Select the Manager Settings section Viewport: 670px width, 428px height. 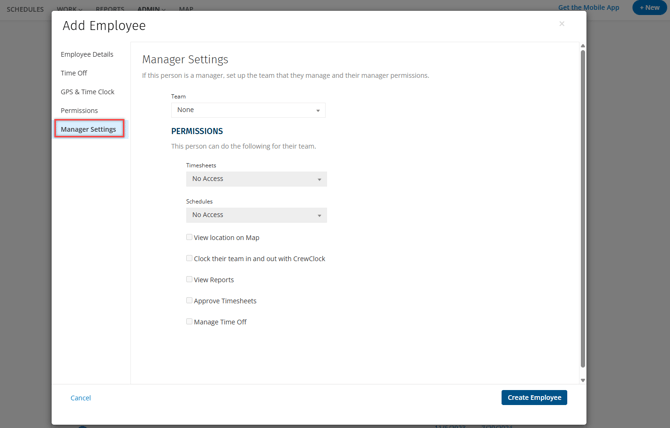[88, 129]
